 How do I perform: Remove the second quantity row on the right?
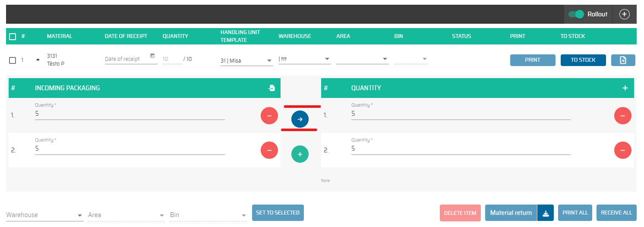coord(622,150)
